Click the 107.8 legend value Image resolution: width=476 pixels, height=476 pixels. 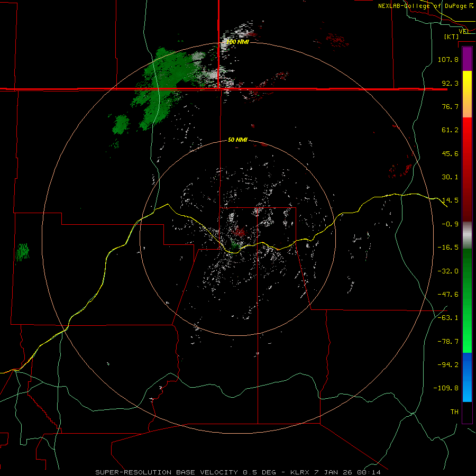coord(448,59)
